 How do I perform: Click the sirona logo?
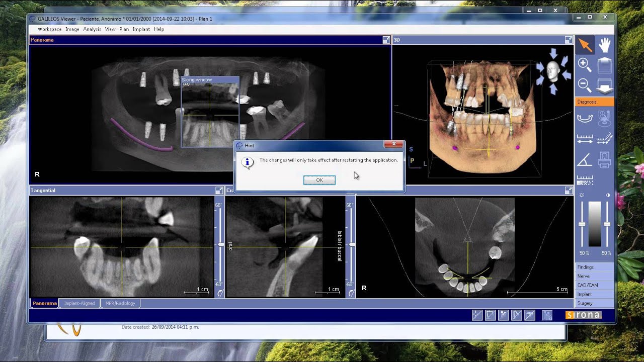(x=583, y=315)
